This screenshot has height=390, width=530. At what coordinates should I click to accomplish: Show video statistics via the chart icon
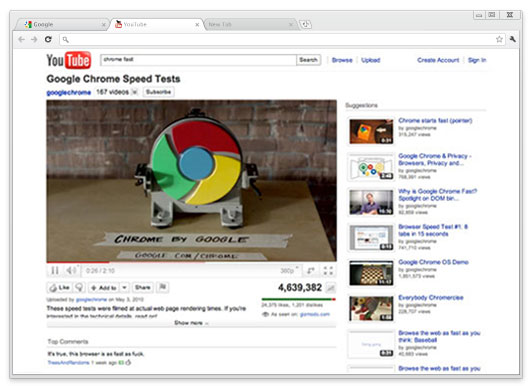tap(330, 288)
